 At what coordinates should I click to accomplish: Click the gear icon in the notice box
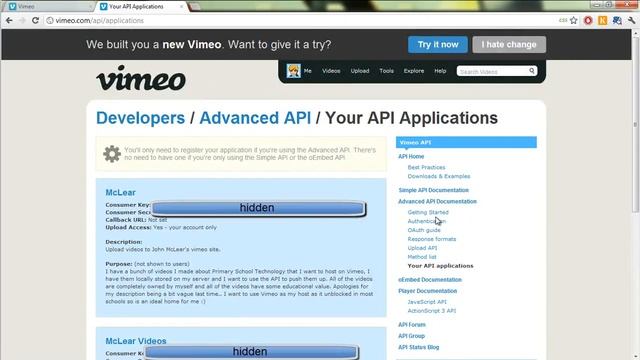(112, 154)
